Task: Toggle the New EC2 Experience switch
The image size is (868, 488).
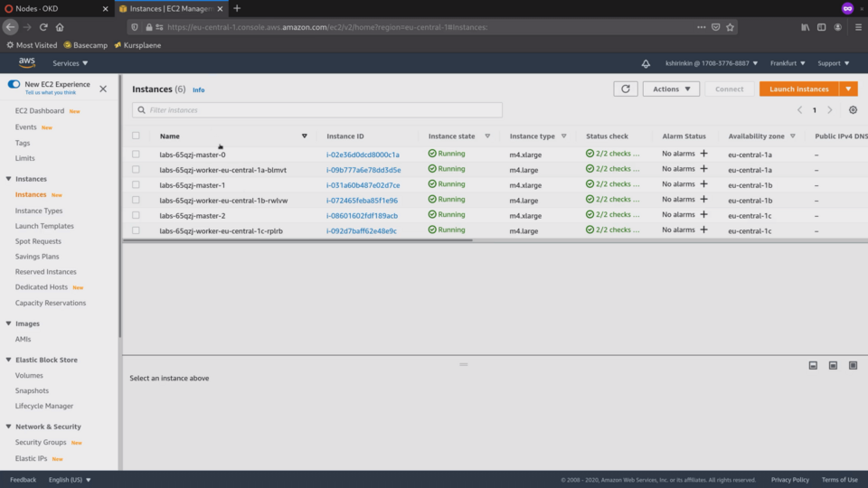Action: point(14,84)
